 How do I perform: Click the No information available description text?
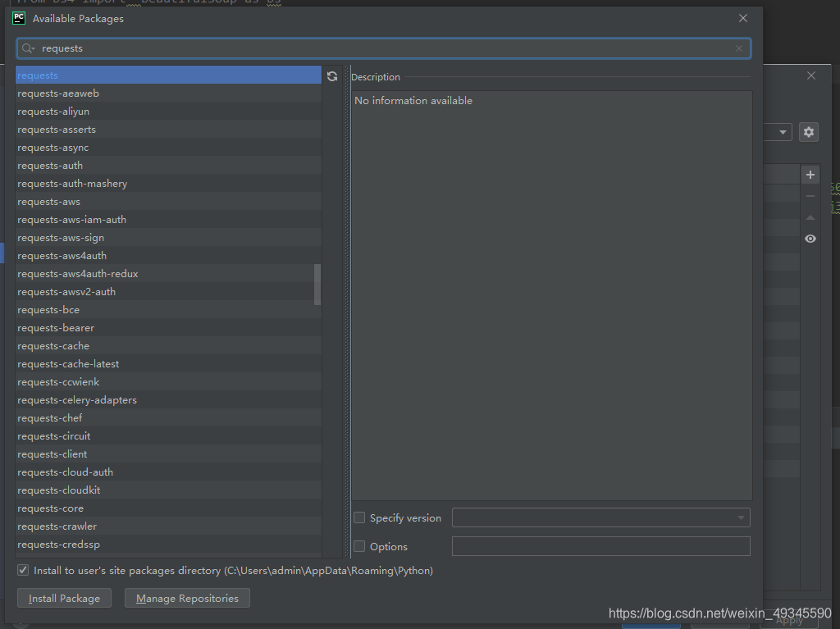413,101
